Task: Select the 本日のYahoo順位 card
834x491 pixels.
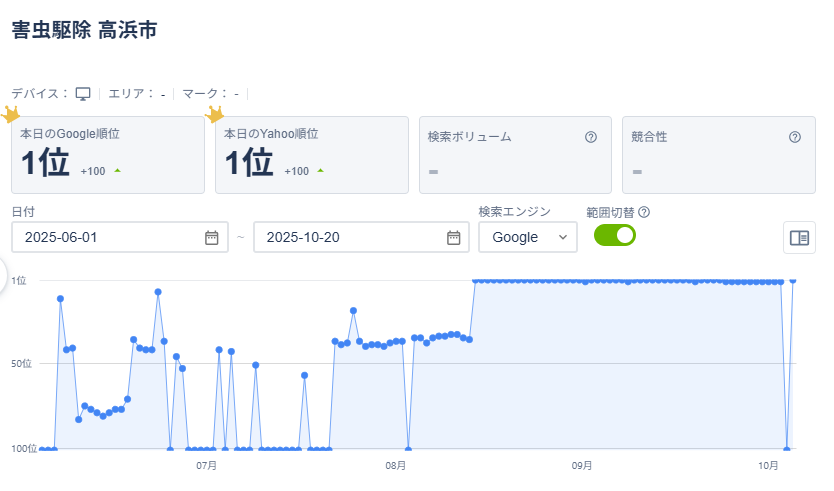Action: point(312,155)
